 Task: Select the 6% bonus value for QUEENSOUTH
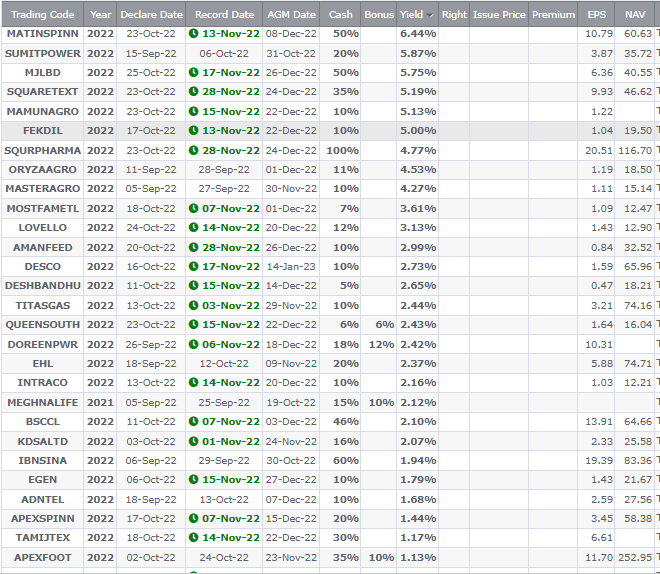[x=385, y=324]
